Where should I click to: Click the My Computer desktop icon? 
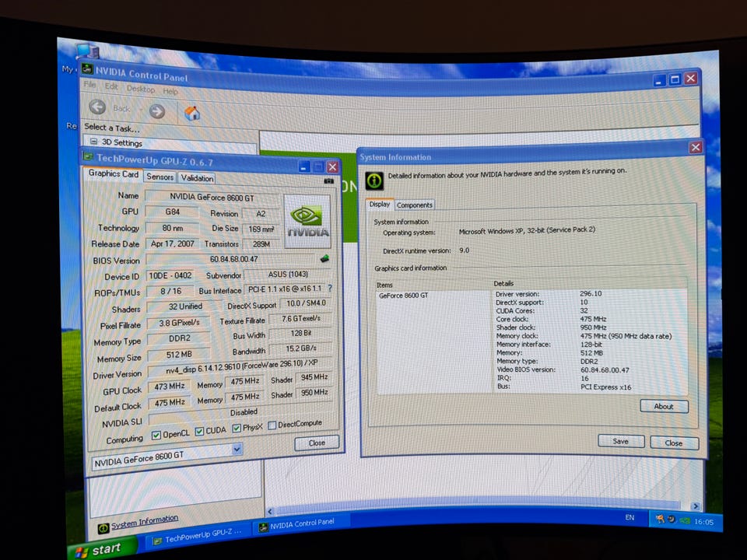pos(87,51)
